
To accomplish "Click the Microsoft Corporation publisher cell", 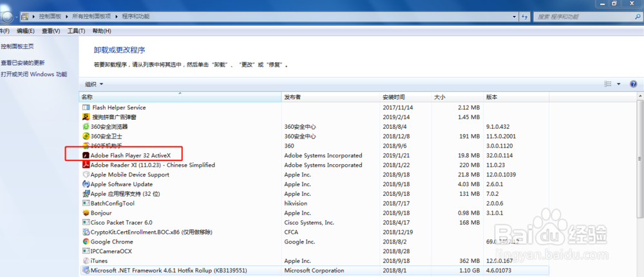I will (314, 271).
